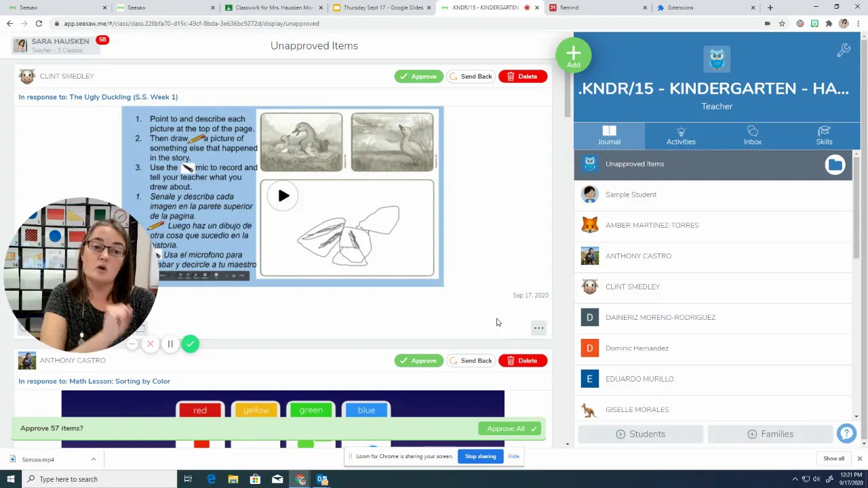The width and height of the screenshot is (868, 488).
Task: Expand the Seesaw.mp4 download options arrow
Action: pos(93,460)
